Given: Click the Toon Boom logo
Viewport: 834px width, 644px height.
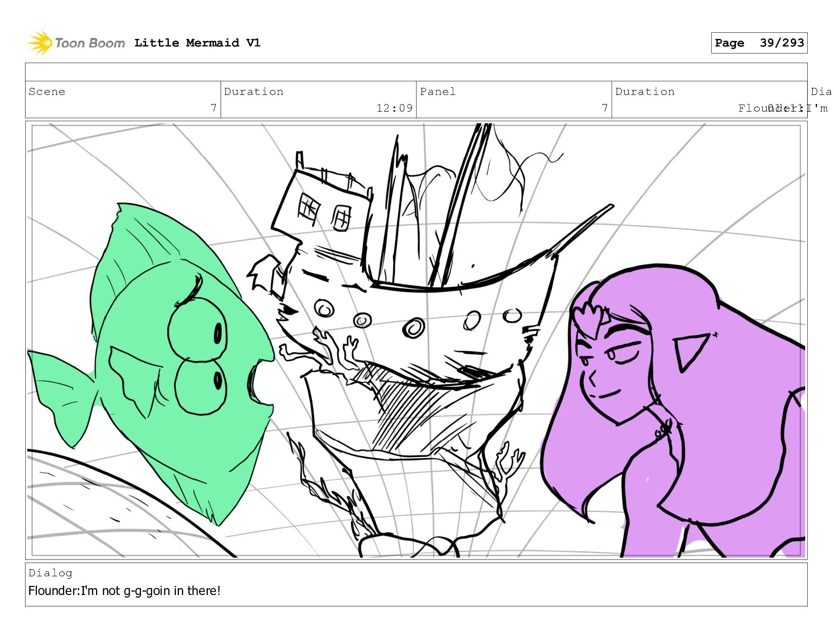Looking at the screenshot, I should pos(76,43).
